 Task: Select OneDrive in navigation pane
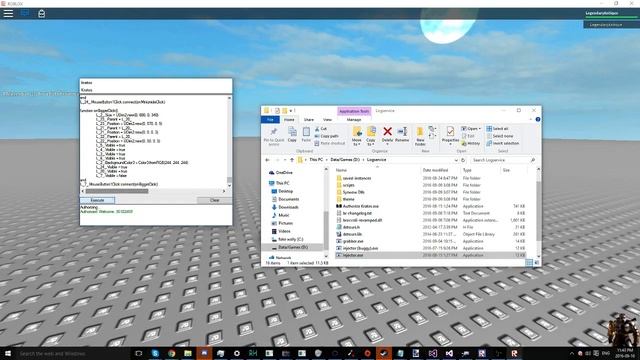point(284,173)
